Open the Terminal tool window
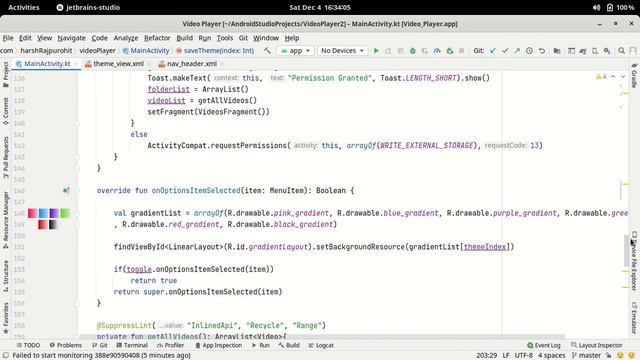640x360 pixels. [132, 345]
